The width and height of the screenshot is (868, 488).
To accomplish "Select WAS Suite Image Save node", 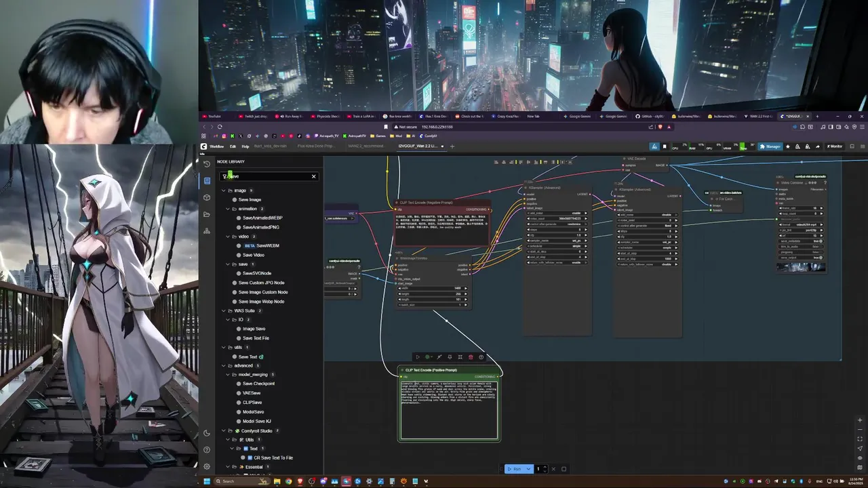I will point(254,329).
